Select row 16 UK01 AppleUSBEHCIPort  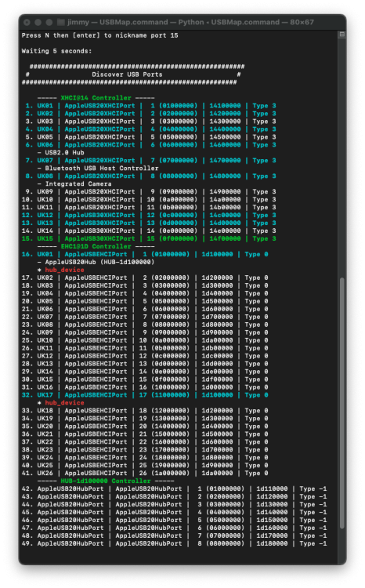(x=145, y=254)
